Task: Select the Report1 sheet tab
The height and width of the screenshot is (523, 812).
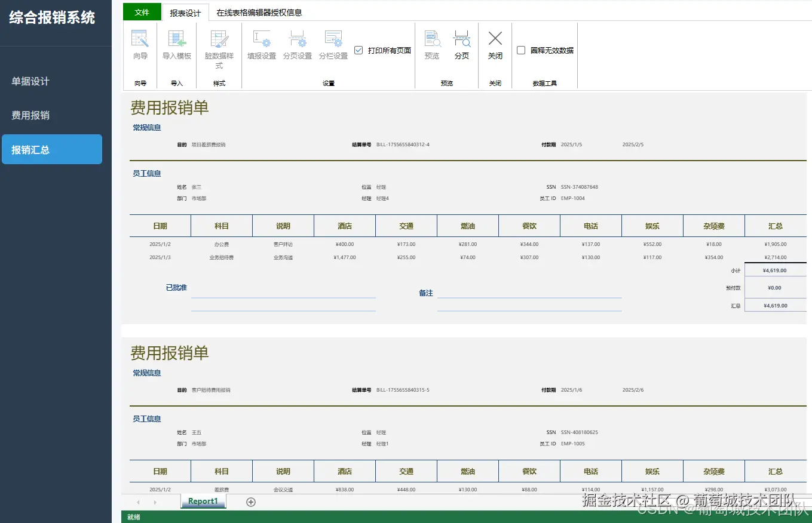Action: pyautogui.click(x=203, y=502)
